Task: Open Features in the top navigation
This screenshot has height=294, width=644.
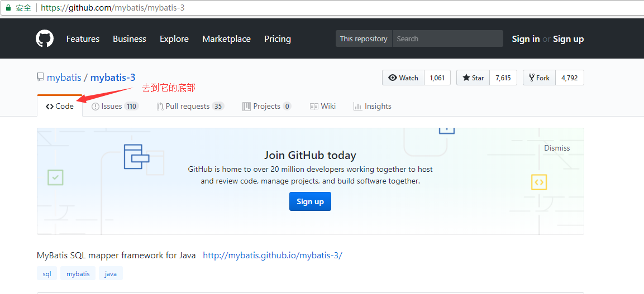Action: (83, 39)
